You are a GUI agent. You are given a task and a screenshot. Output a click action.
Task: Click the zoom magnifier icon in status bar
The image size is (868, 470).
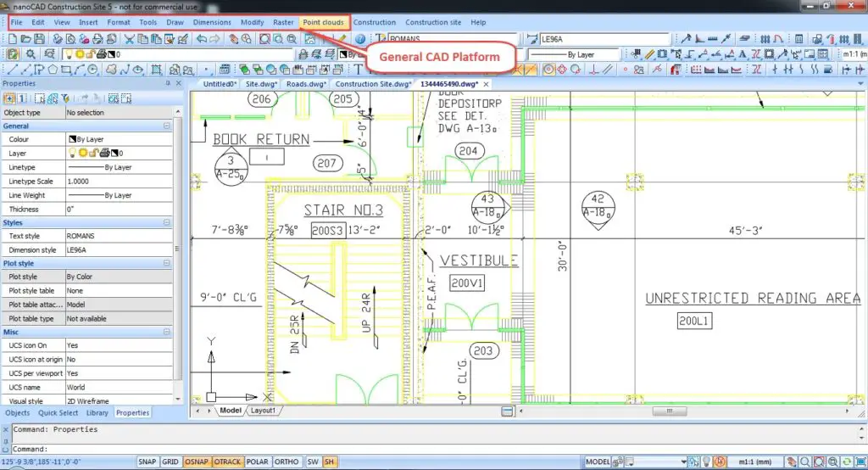point(805,462)
